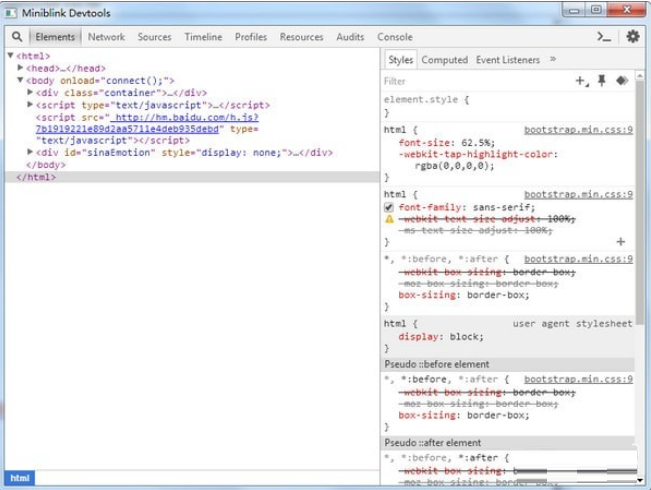Click the warning icon beside webkit-text-size-adjust
Screen dimensions: 651x490
(x=389, y=218)
